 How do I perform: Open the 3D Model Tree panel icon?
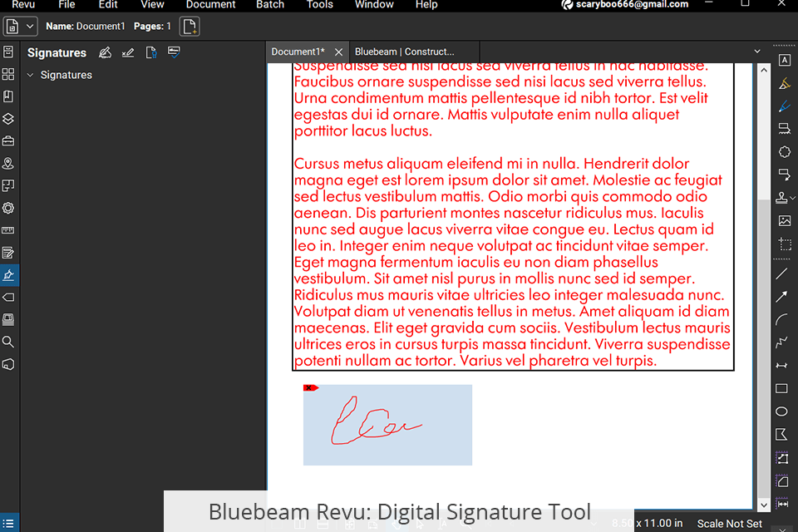(8, 364)
